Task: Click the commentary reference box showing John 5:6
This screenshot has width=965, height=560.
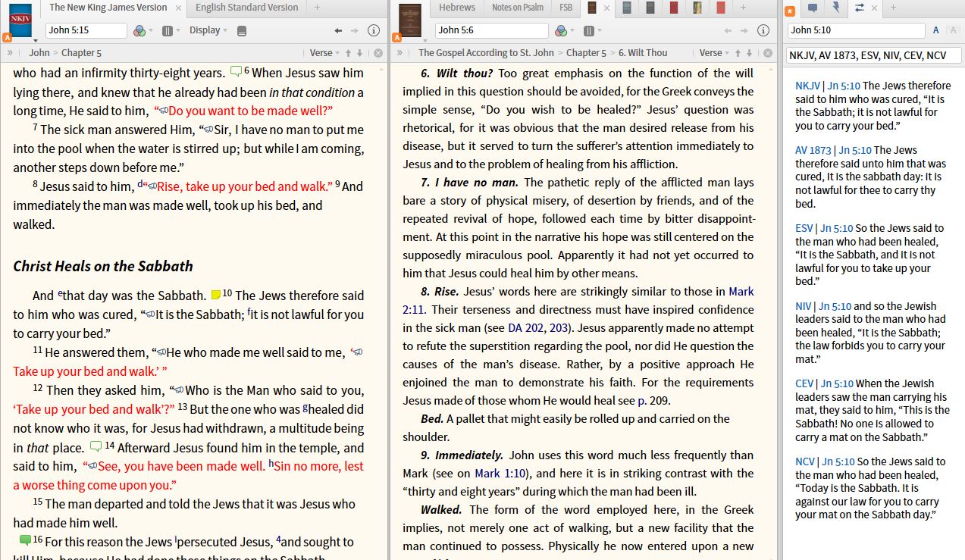Action: [491, 30]
